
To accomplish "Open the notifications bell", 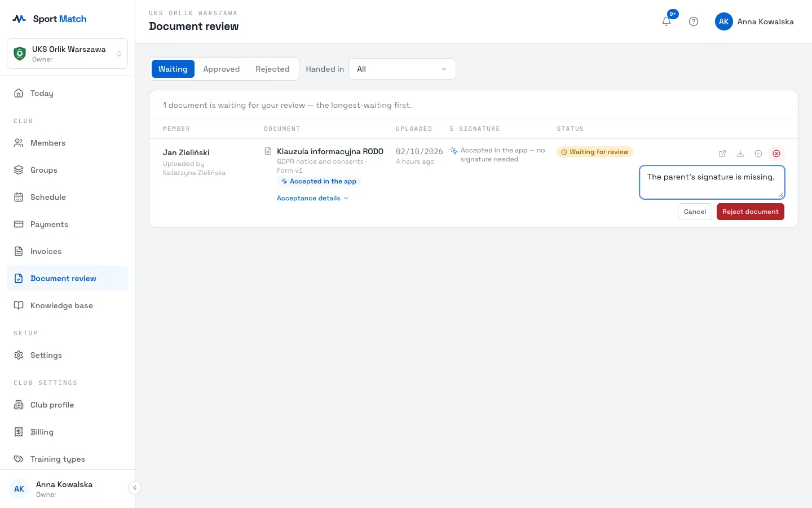I will click(x=667, y=21).
